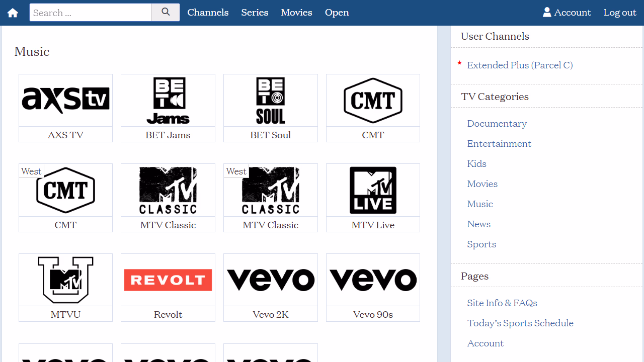
Task: Open the West CMT channel thumbnail
Action: click(x=65, y=191)
